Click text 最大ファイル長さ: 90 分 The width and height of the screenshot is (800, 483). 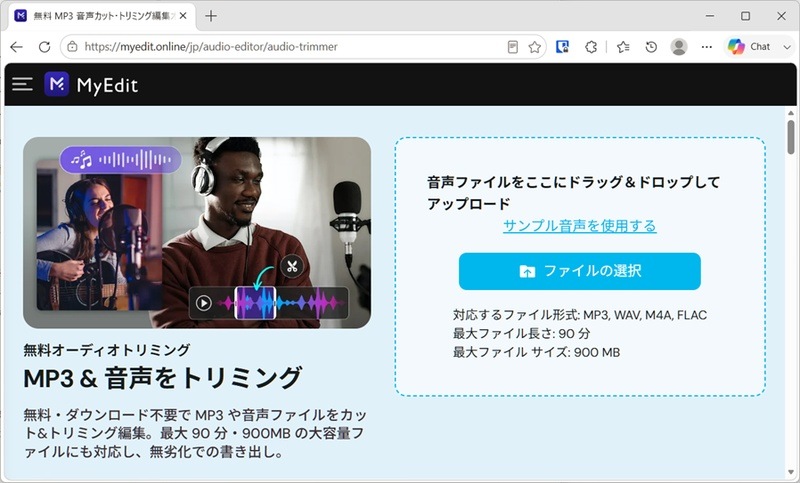pyautogui.click(x=521, y=334)
